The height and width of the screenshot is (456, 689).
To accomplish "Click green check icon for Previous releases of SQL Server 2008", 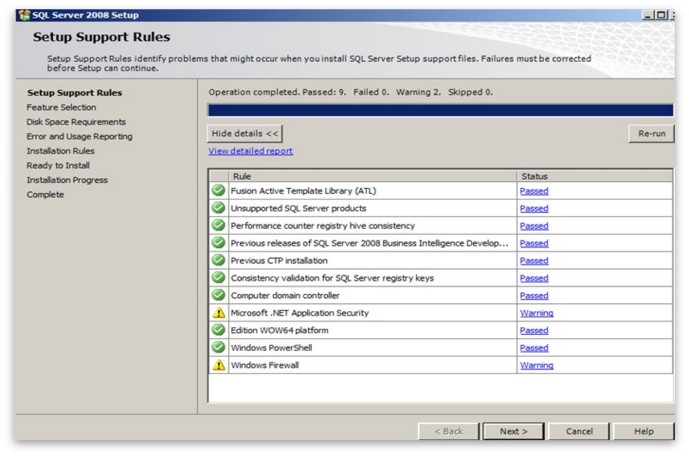I will 218,242.
